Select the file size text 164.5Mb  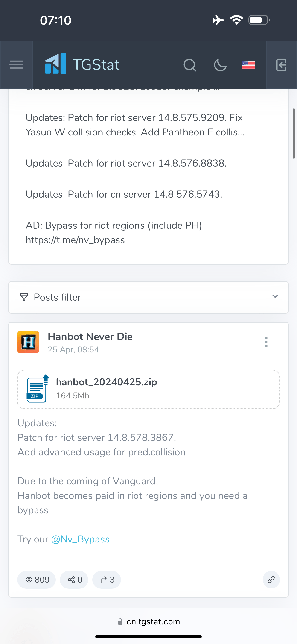[x=73, y=396]
